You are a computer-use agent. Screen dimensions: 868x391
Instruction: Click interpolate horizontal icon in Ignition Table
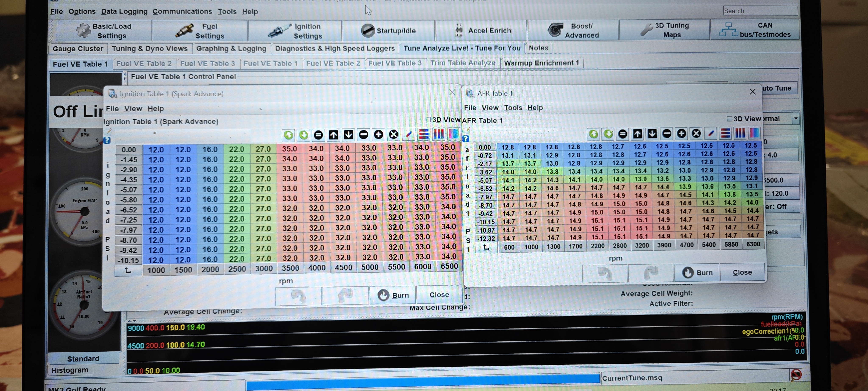[x=424, y=134]
